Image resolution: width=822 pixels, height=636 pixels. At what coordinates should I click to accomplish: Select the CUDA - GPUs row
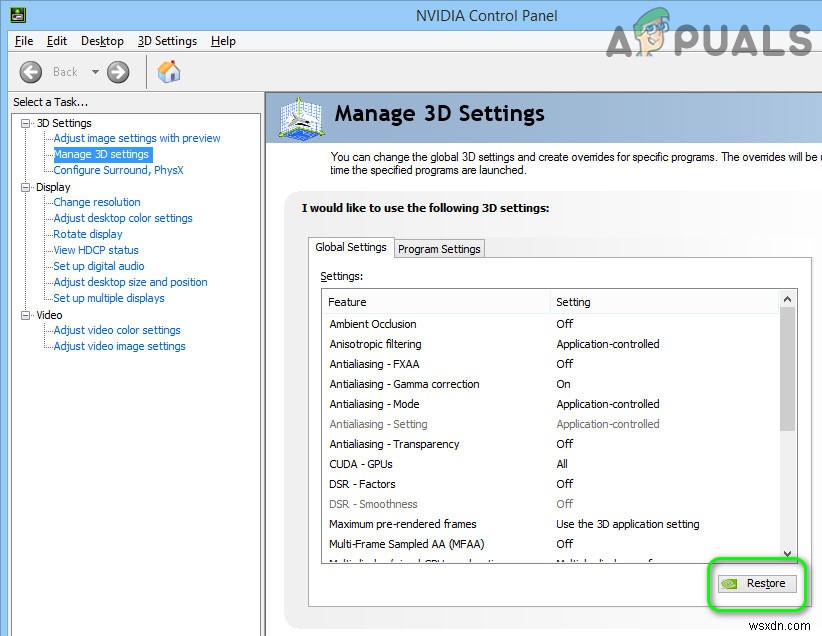(551, 464)
